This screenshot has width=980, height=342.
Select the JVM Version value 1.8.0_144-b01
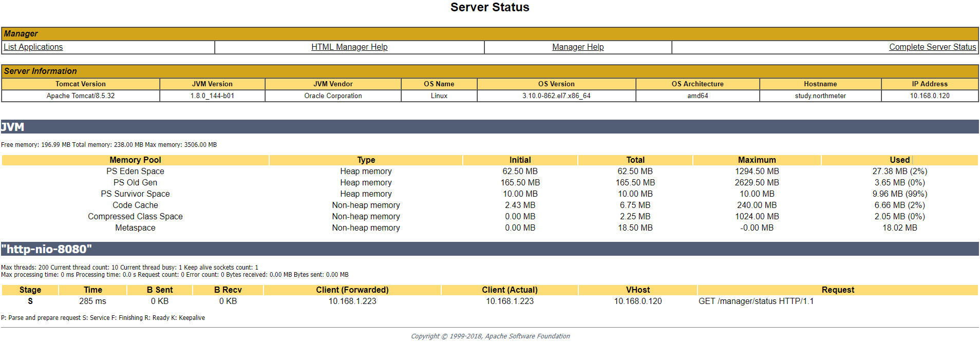[212, 96]
